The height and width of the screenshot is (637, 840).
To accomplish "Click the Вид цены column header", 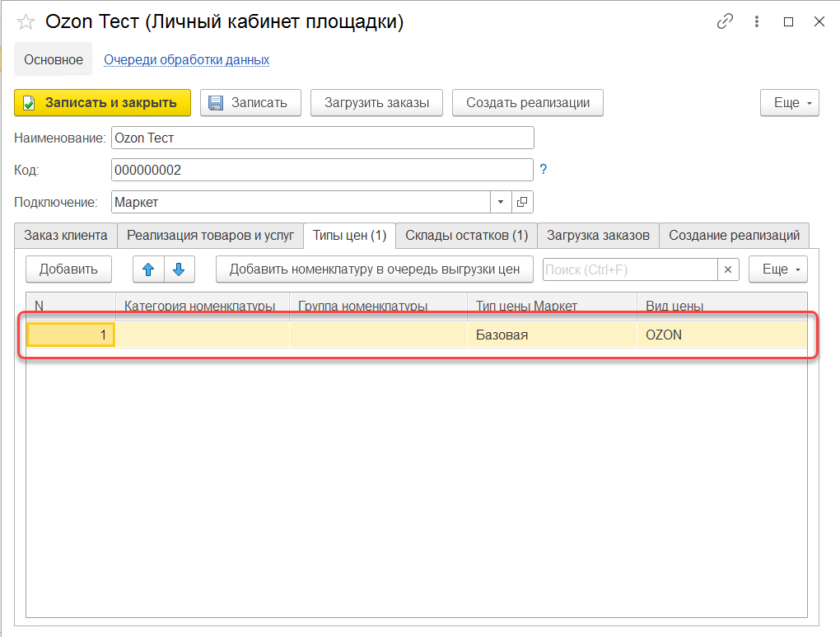I will (x=722, y=307).
